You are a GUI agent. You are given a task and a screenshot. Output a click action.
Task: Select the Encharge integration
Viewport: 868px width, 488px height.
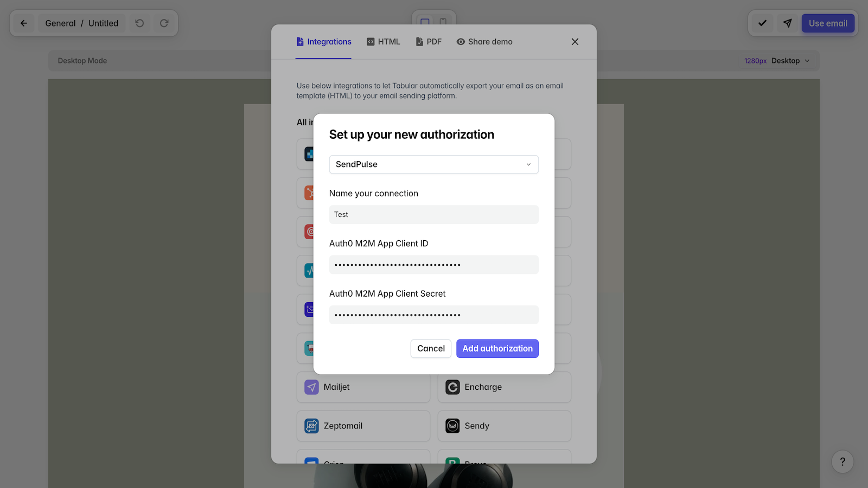[504, 387]
